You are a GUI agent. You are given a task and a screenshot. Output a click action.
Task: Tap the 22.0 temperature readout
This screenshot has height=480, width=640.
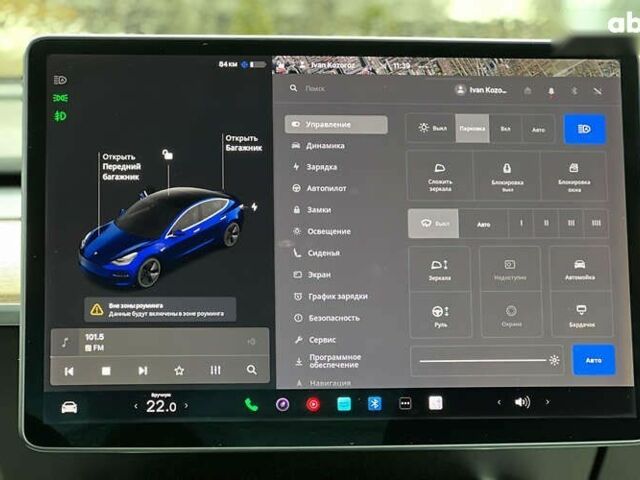coord(161,407)
